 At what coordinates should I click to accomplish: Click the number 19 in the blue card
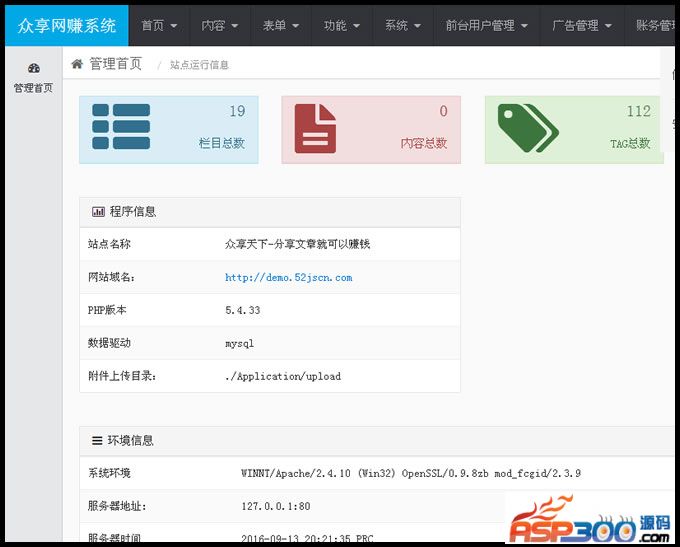(x=237, y=111)
